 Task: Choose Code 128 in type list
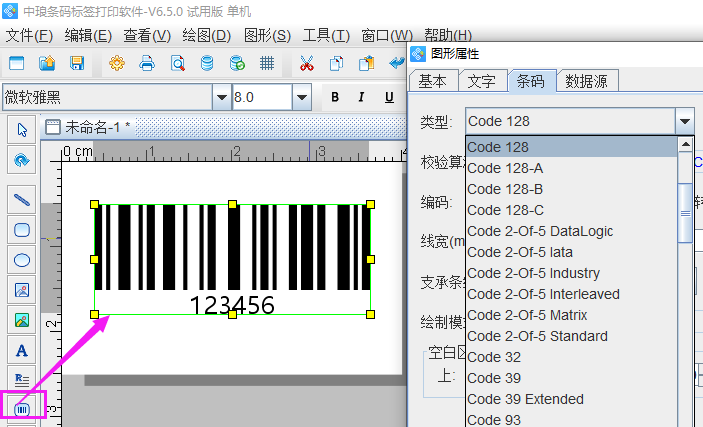(571, 147)
